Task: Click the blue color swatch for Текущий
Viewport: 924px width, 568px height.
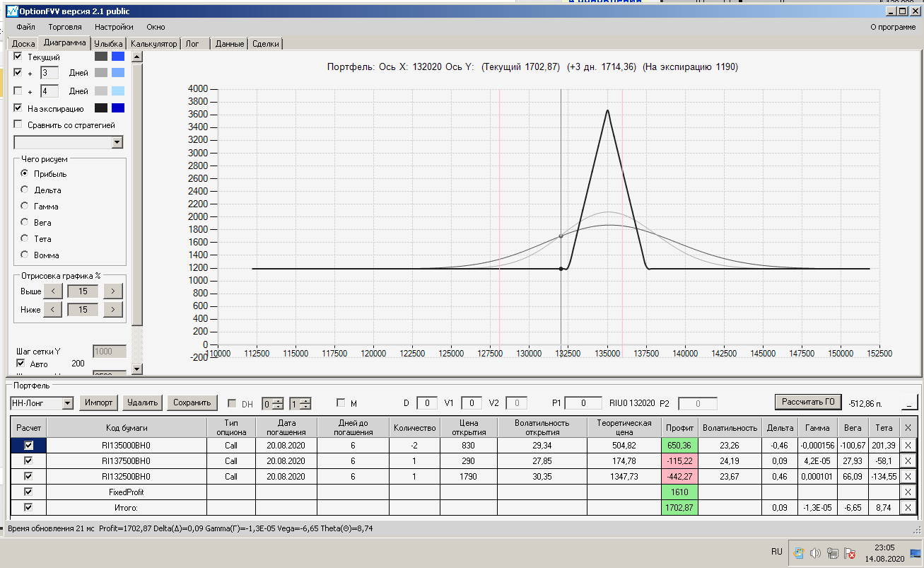Action: pyautogui.click(x=118, y=57)
